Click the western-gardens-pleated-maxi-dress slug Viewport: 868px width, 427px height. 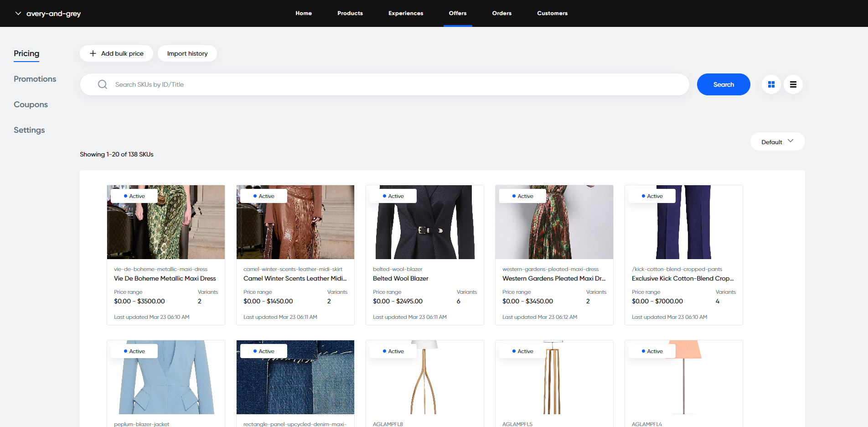pos(550,269)
